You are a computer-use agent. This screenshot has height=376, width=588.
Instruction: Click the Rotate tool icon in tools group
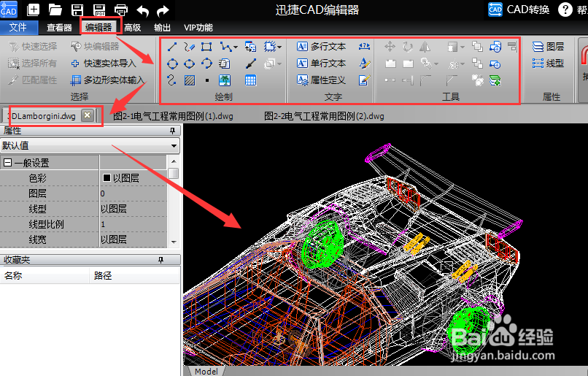408,47
